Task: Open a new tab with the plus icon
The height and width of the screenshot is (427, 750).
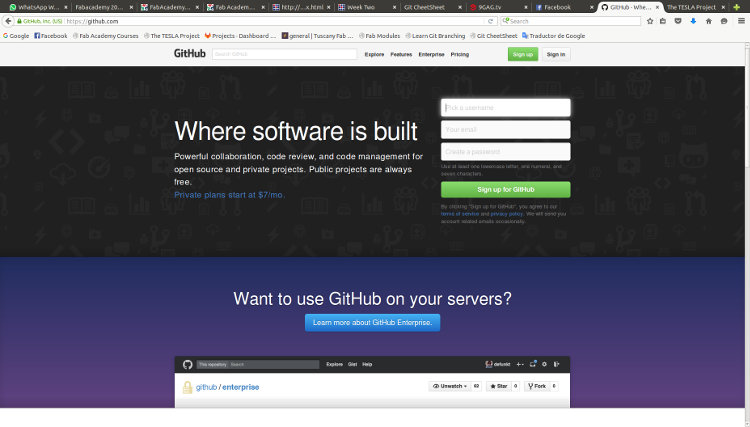Action: pos(737,7)
